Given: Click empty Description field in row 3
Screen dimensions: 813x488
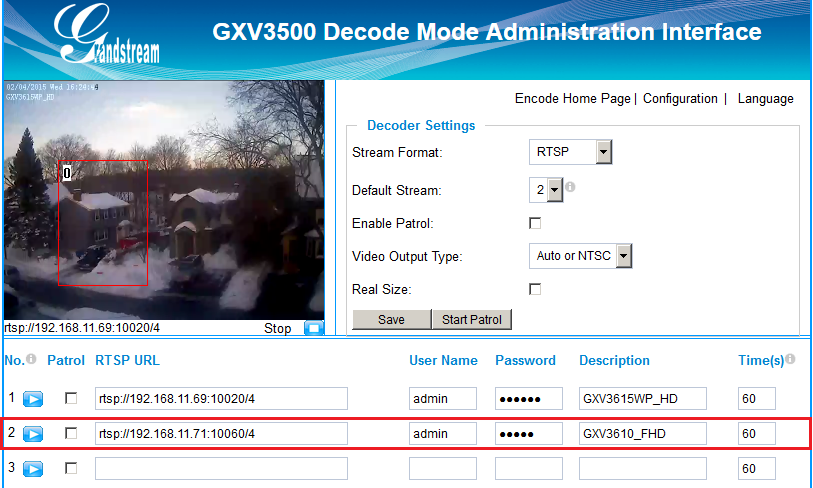Looking at the screenshot, I should coord(643,468).
